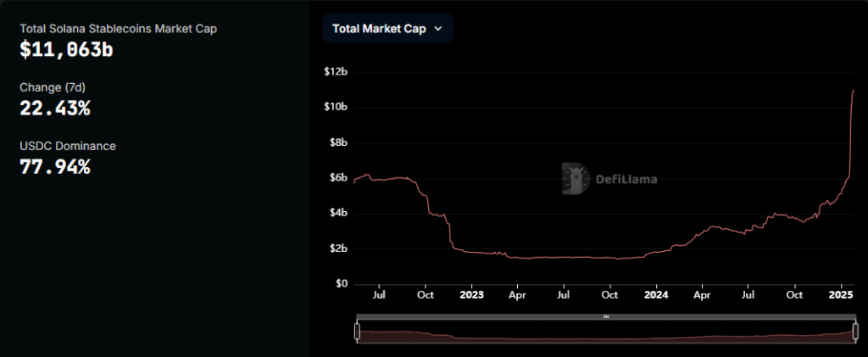This screenshot has height=357, width=868.
Task: Click the DefiLlama llama logo watermark
Action: 576,179
